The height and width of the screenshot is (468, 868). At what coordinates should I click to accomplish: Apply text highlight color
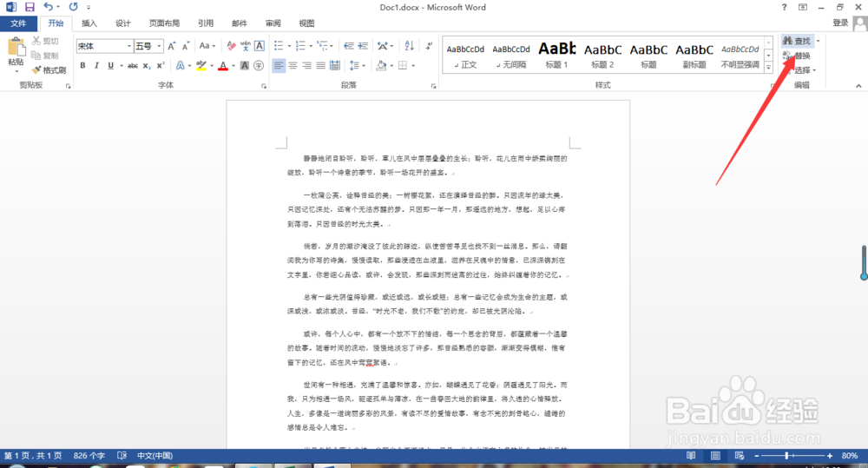click(x=201, y=65)
